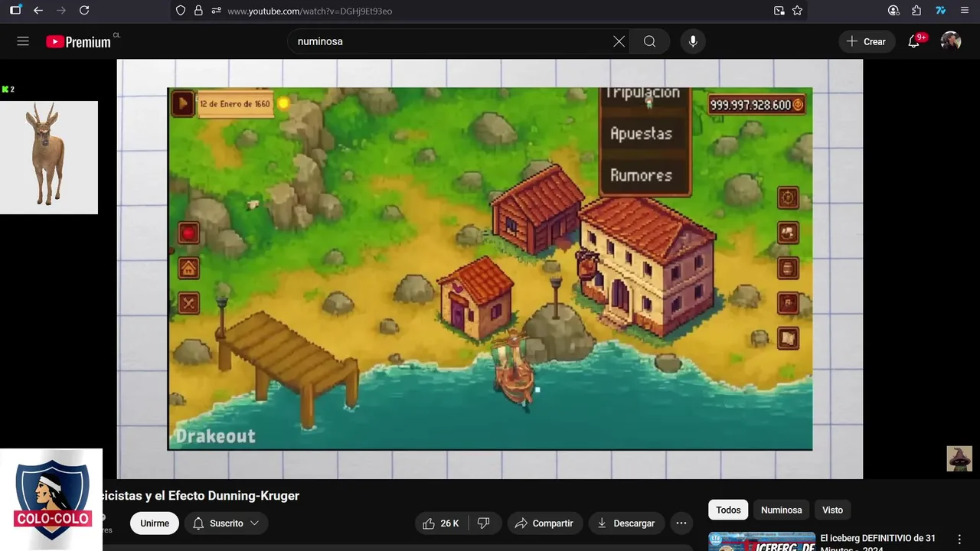980x551 pixels.
Task: Open the YouTube guide menu
Action: (x=23, y=41)
